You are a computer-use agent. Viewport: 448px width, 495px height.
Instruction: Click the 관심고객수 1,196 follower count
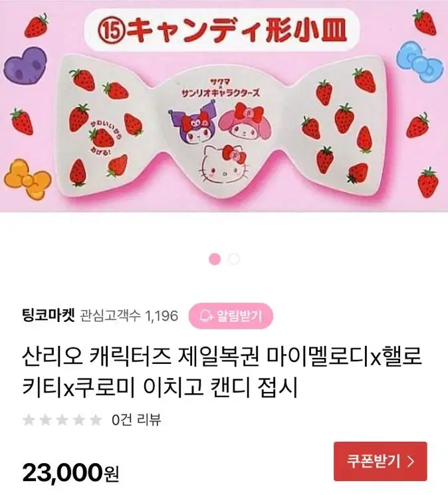129,315
